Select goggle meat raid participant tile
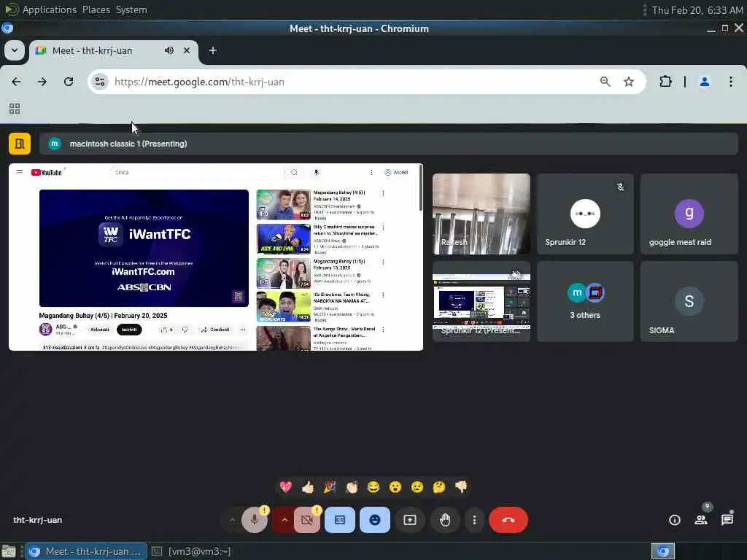This screenshot has height=560, width=747. [x=689, y=214]
